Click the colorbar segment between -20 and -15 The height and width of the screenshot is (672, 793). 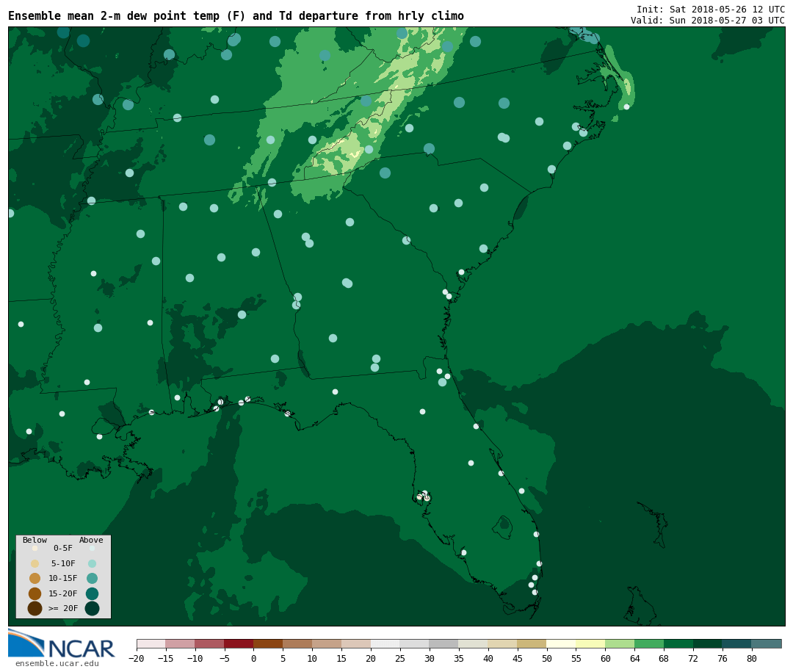[x=151, y=643]
